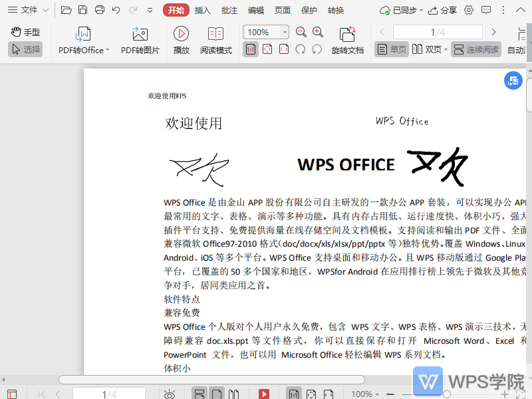Select the 手型 hand tool

[25, 32]
